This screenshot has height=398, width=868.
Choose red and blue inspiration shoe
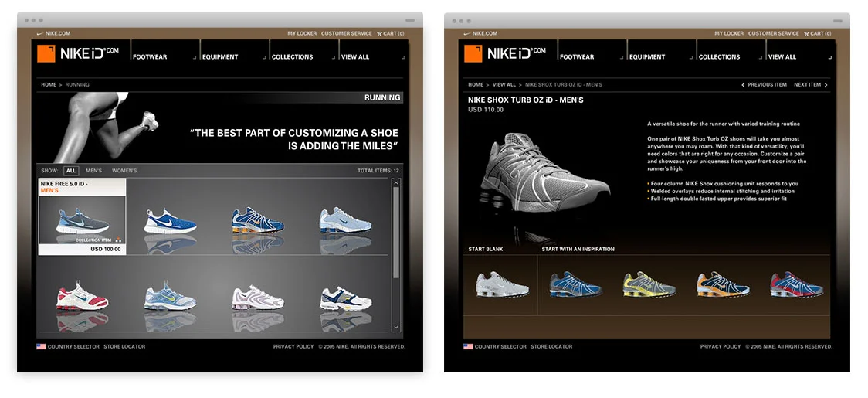tap(797, 284)
